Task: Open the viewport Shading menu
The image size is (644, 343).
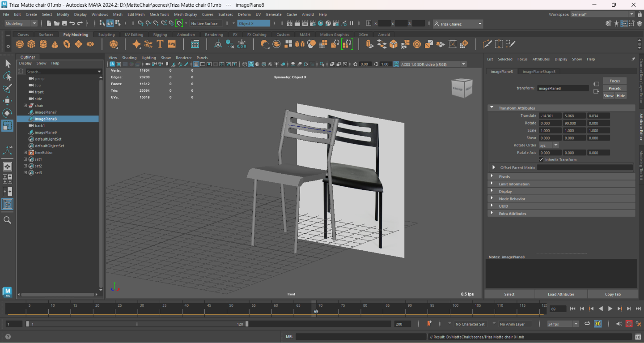Action: (129, 58)
